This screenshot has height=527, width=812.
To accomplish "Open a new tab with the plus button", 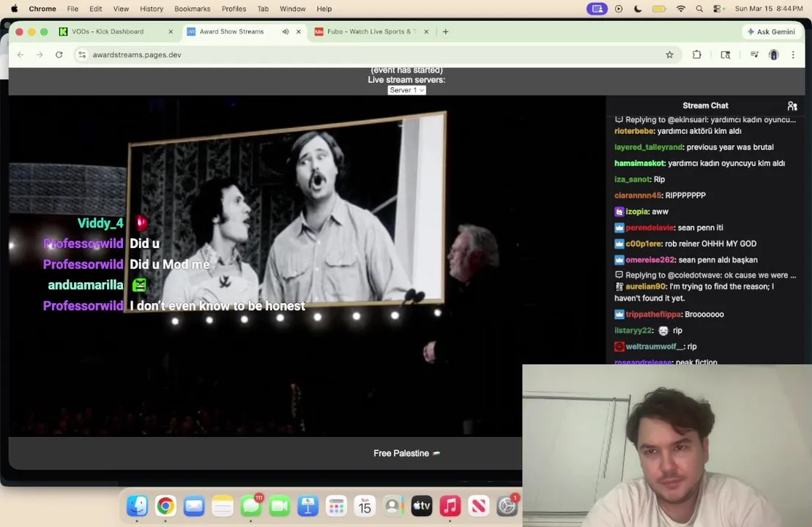I will tap(445, 31).
